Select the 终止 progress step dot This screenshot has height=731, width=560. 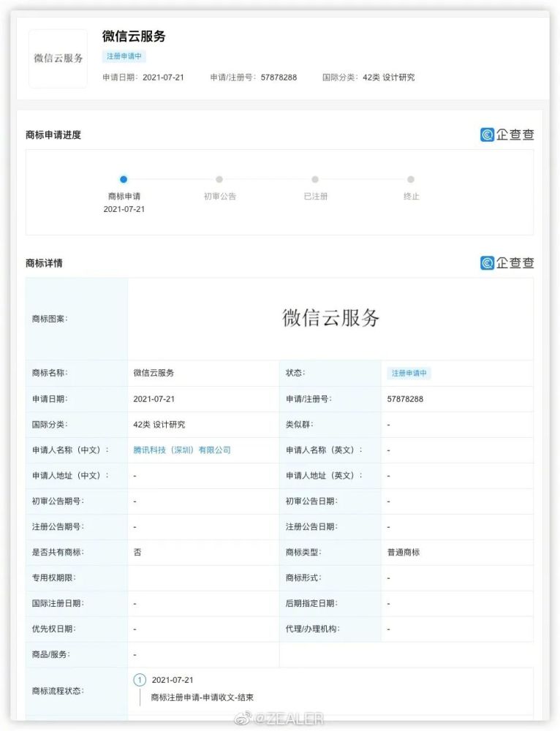(x=411, y=179)
